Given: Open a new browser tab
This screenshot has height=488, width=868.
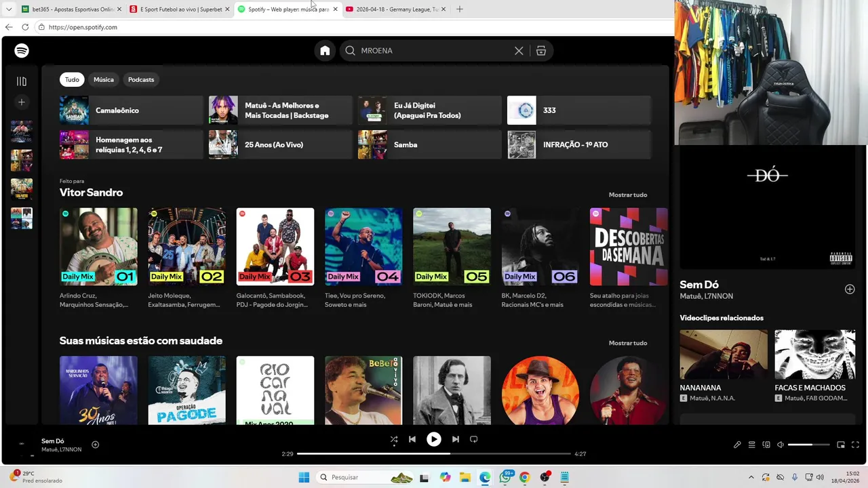Looking at the screenshot, I should pyautogui.click(x=460, y=9).
